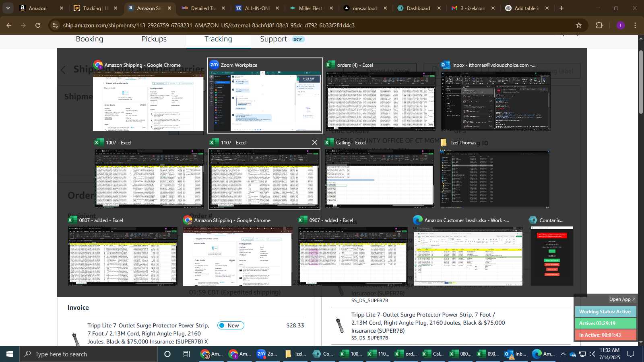Image resolution: width=644 pixels, height=362 pixels.
Task: Click the Open App link
Action: 622,299
